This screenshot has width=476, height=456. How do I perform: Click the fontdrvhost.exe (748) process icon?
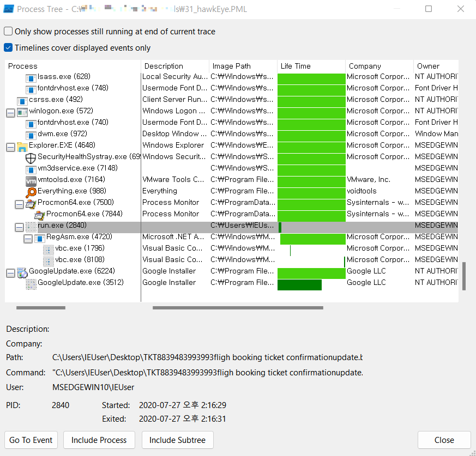pyautogui.click(x=31, y=90)
